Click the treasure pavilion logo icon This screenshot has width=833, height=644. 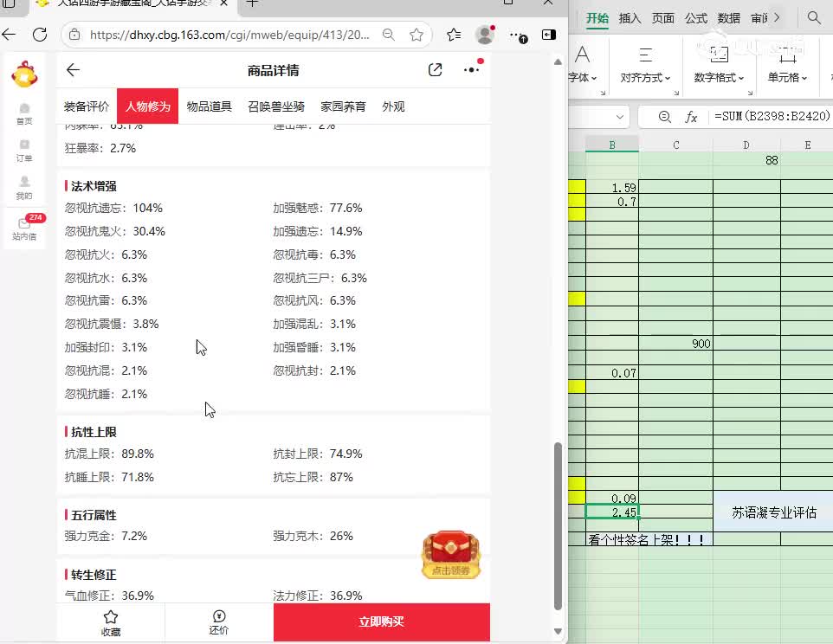[x=24, y=74]
